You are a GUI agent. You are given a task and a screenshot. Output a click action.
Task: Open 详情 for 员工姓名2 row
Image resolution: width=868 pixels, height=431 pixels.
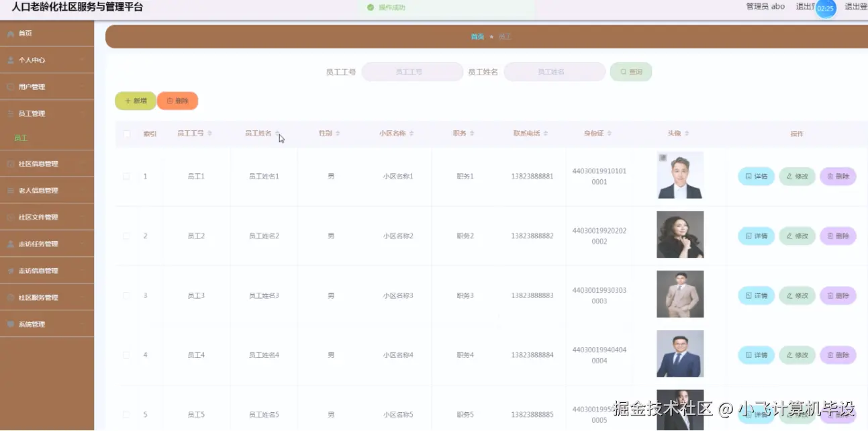click(757, 236)
